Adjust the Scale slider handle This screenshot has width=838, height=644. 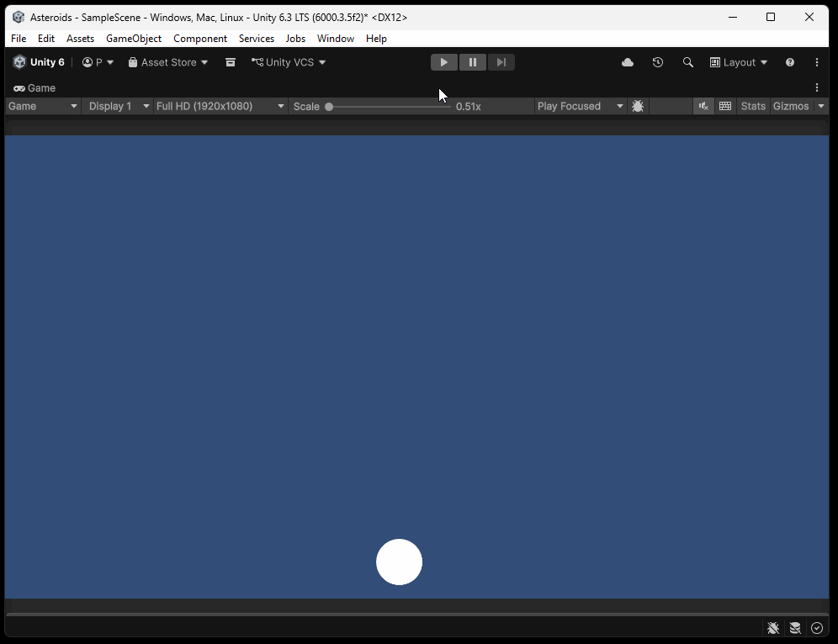tap(329, 107)
